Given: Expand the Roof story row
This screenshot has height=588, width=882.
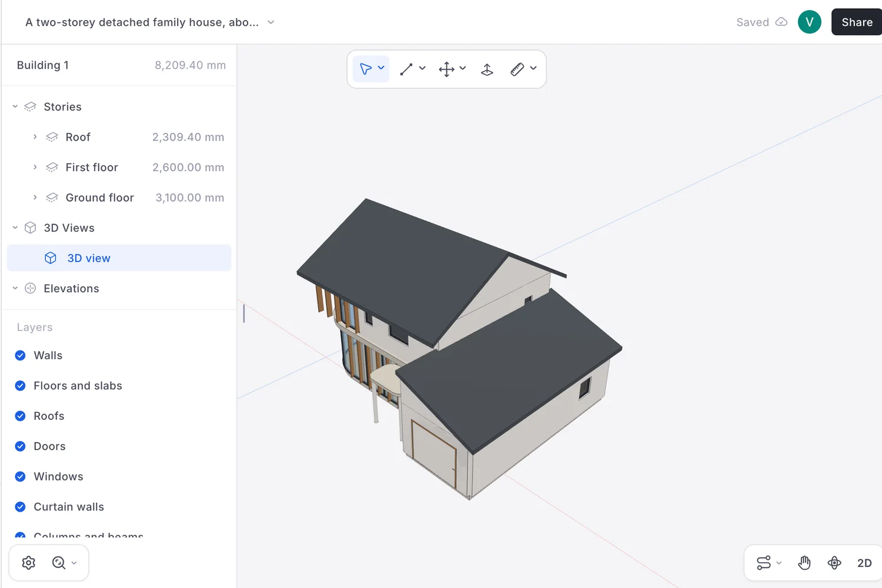Looking at the screenshot, I should click(35, 137).
